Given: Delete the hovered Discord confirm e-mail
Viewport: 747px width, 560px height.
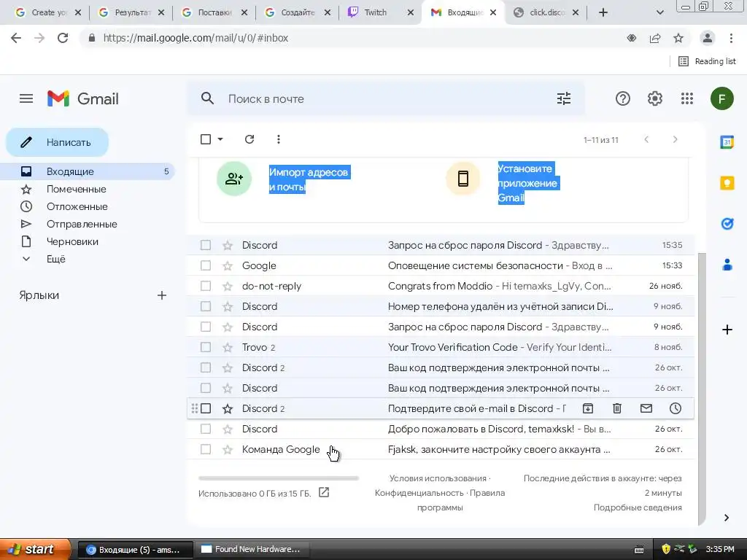Looking at the screenshot, I should tap(617, 408).
